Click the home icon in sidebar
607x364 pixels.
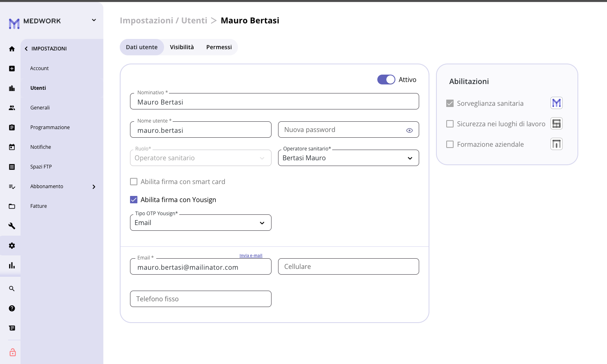12,49
